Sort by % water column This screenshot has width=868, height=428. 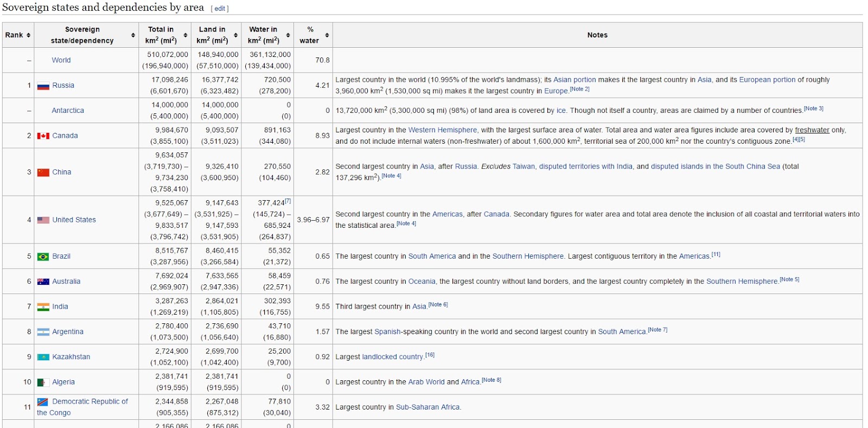327,35
